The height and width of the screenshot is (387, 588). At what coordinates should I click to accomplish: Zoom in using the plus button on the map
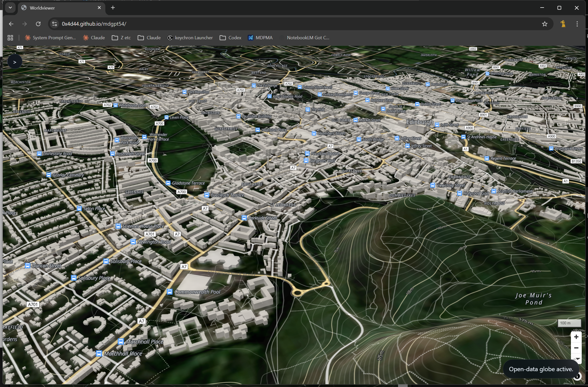[577, 337]
